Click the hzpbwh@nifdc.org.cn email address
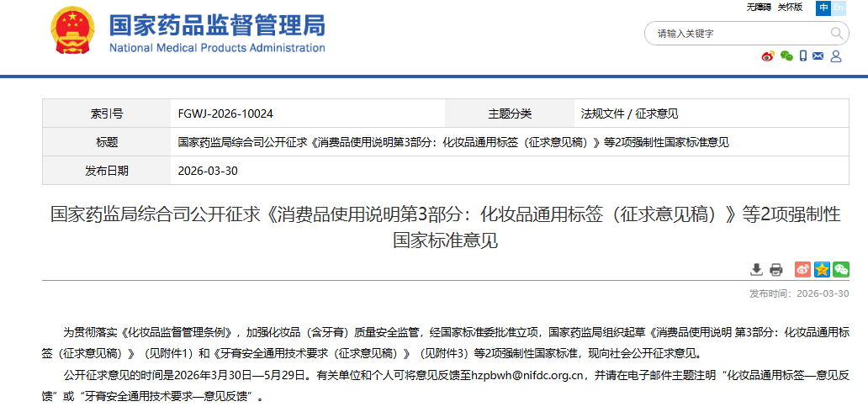The height and width of the screenshot is (412, 868). point(527,376)
